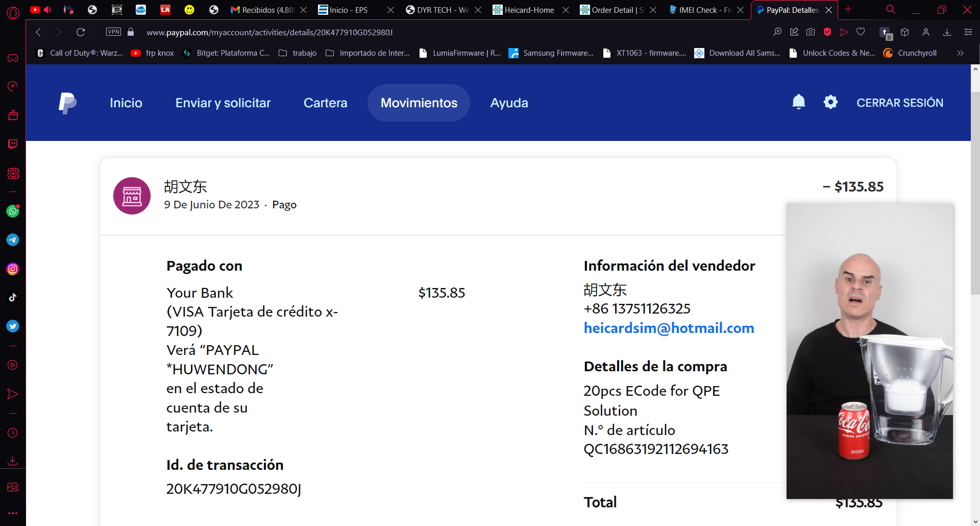This screenshot has height=526, width=980.
Task: Open the toolbar downloads arrow icon
Action: point(947,32)
